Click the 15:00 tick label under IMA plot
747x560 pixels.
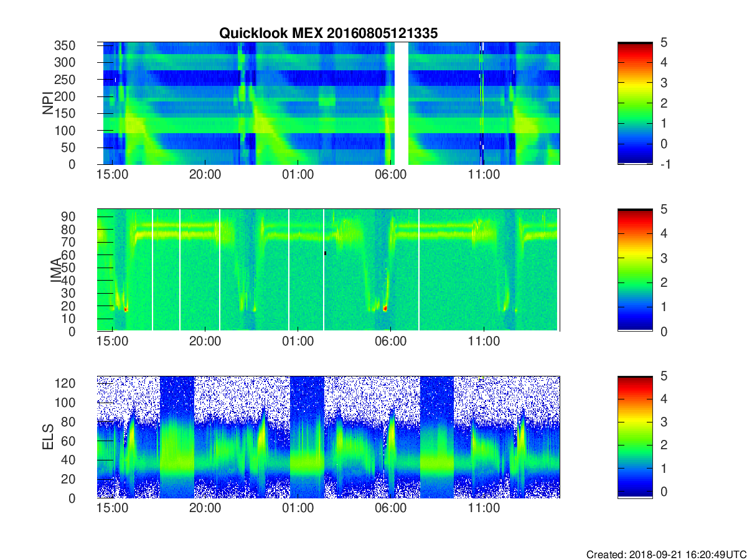pos(112,342)
